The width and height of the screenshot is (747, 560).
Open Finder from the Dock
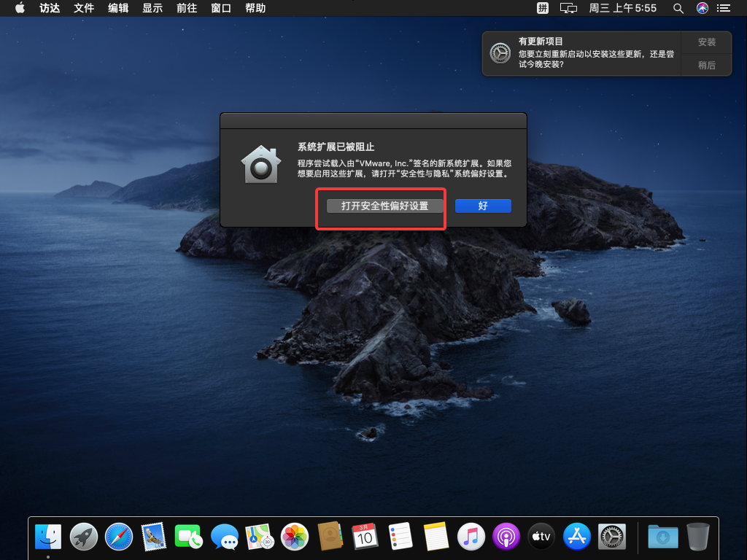pyautogui.click(x=48, y=537)
